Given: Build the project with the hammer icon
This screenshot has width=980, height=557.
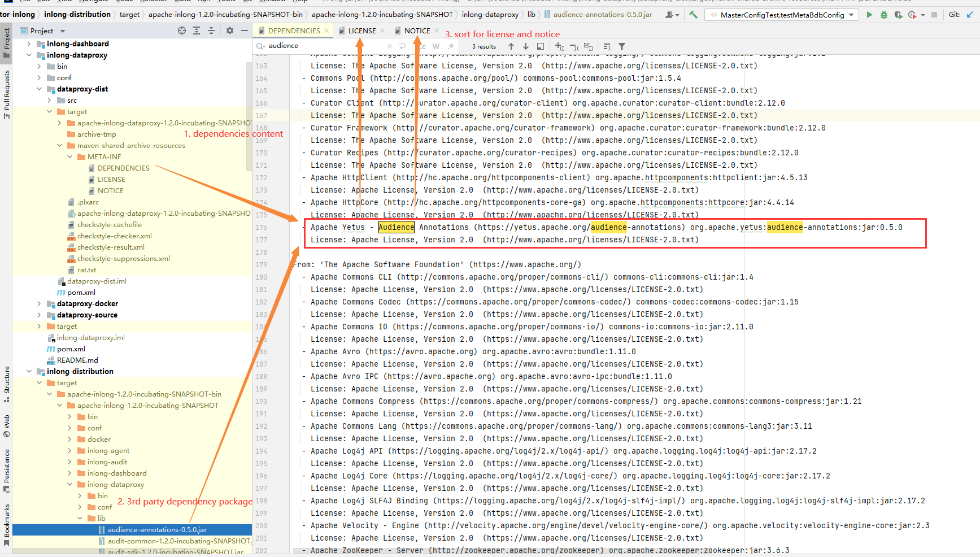Looking at the screenshot, I should tap(693, 15).
